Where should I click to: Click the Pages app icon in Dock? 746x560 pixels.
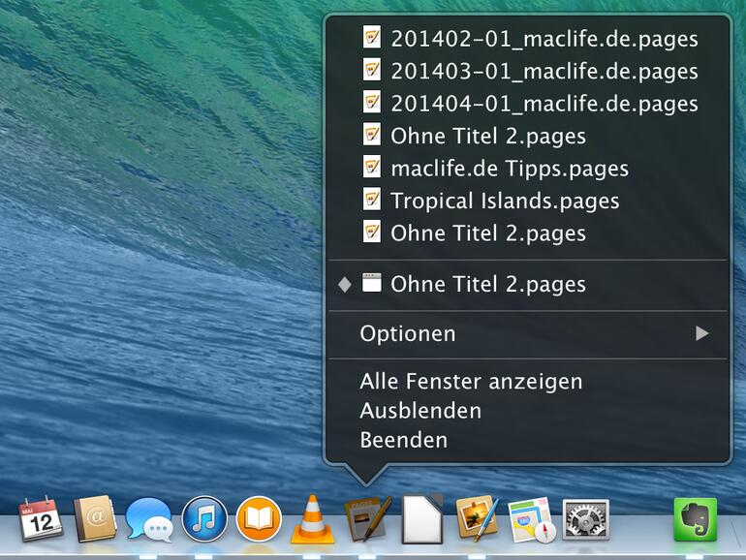pos(368,519)
